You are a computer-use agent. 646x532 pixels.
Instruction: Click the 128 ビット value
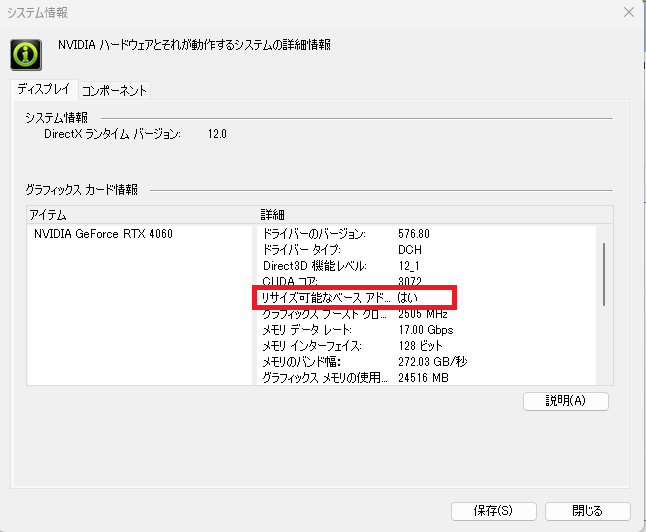coord(420,346)
